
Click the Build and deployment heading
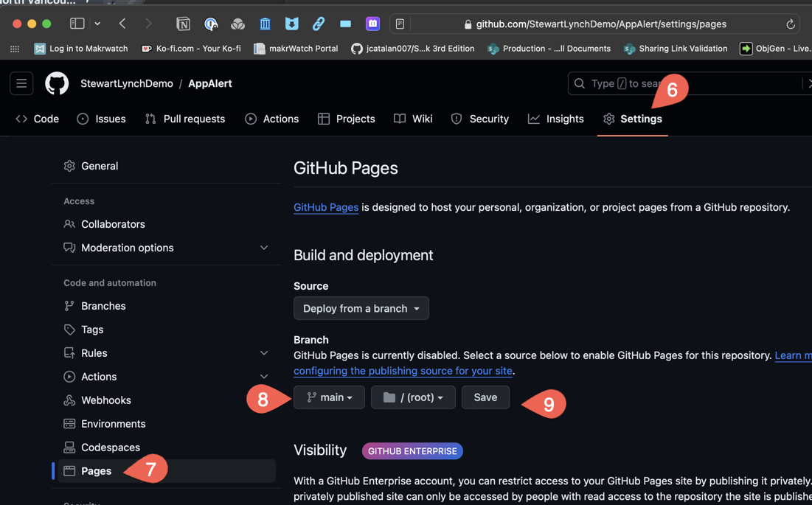click(x=363, y=255)
